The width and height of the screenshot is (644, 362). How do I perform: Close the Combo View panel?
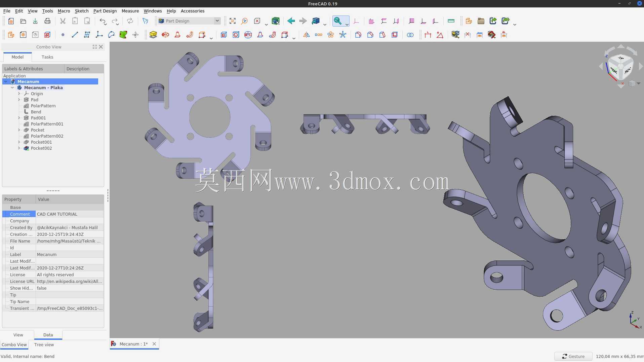click(x=101, y=47)
